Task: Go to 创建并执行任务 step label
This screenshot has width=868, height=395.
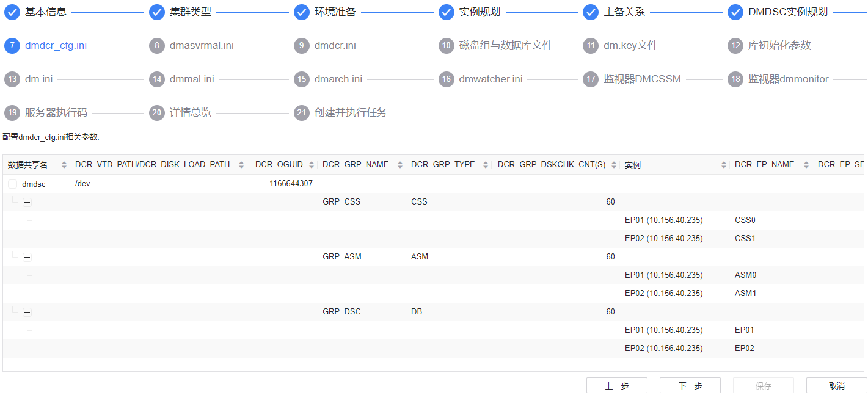Action: pyautogui.click(x=351, y=113)
